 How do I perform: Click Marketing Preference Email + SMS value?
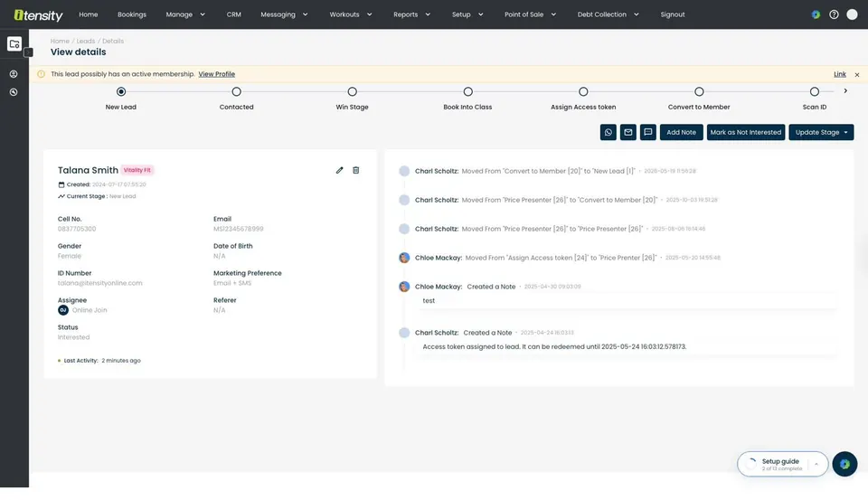(x=232, y=283)
